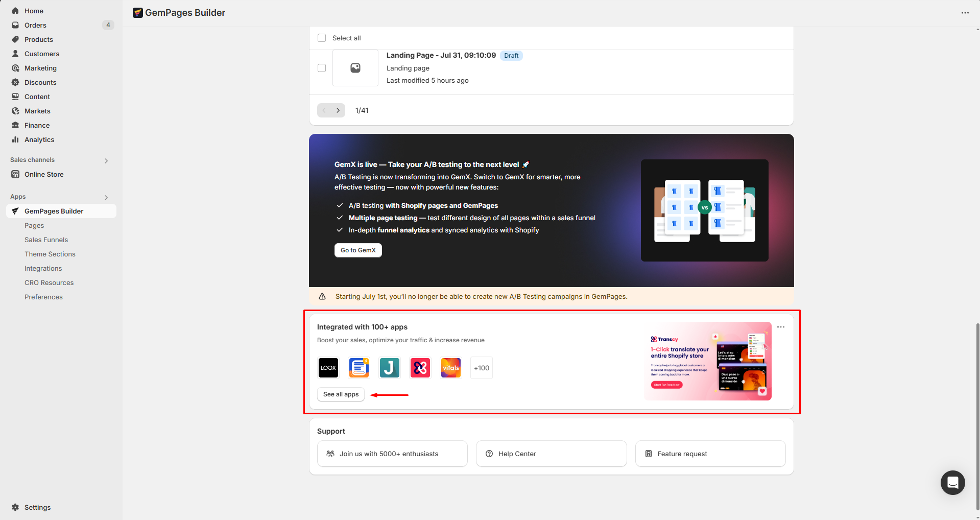Tick the Landing Page Jul 31 checkbox
This screenshot has height=520, width=980.
pos(322,68)
